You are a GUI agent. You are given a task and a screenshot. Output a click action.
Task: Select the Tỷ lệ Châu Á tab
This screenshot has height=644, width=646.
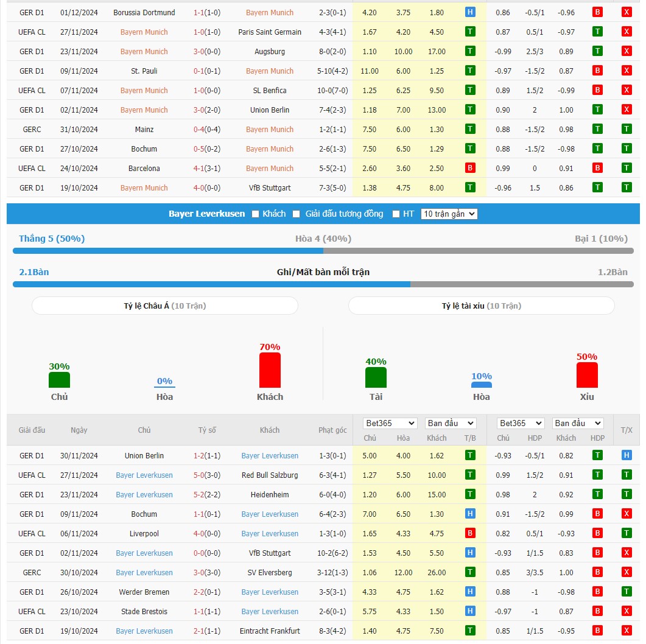[165, 306]
